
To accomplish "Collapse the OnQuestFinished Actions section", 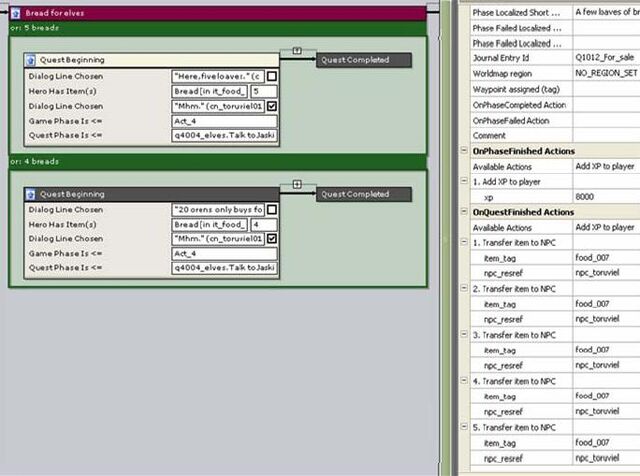I will tap(464, 211).
